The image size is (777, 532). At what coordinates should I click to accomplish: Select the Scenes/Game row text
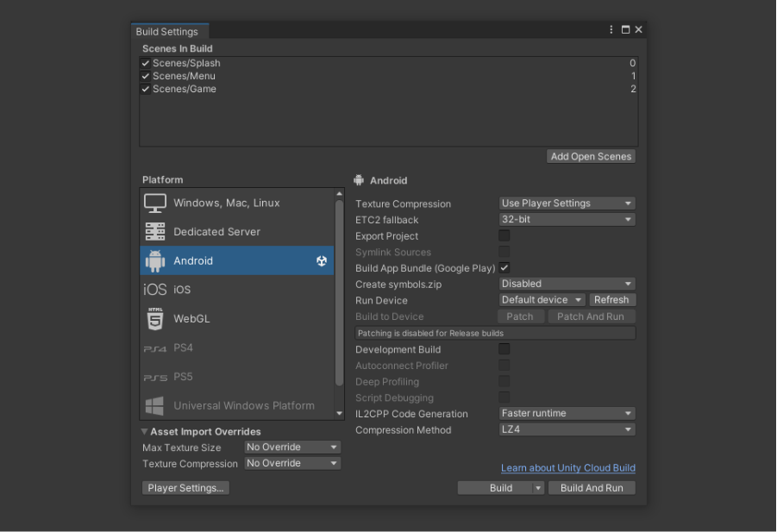185,89
